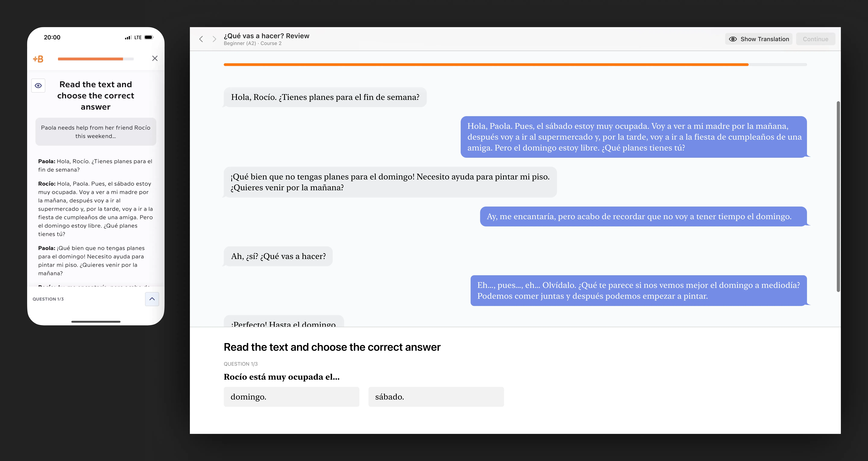The width and height of the screenshot is (868, 461).
Task: Click the phone lesson progress bar
Action: pos(96,59)
